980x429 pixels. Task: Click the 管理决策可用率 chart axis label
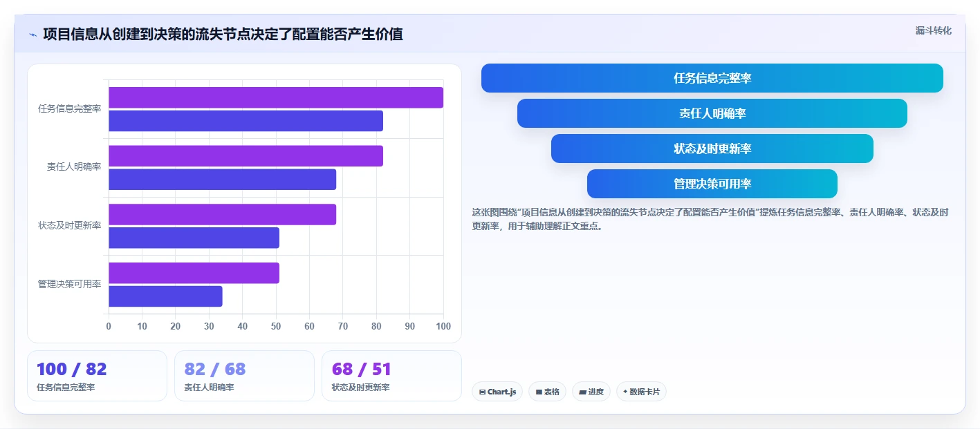tap(69, 285)
